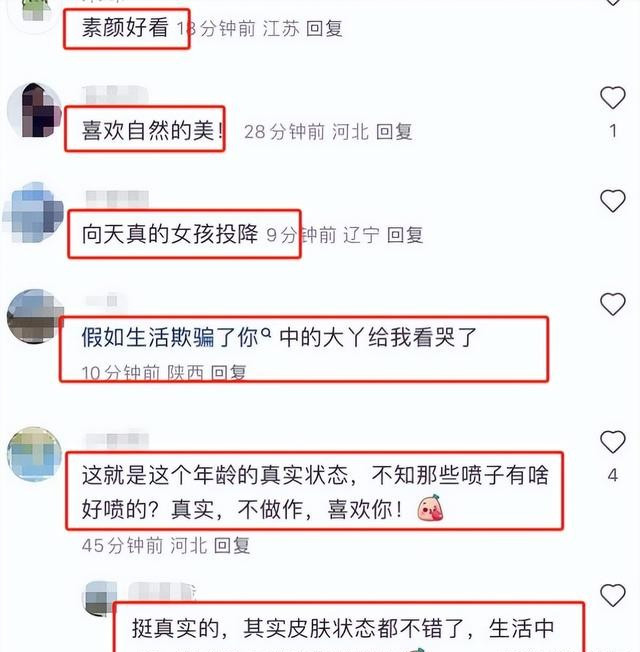640x652 pixels.
Task: Like the 挺真实的 reply comment
Action: coord(613,595)
